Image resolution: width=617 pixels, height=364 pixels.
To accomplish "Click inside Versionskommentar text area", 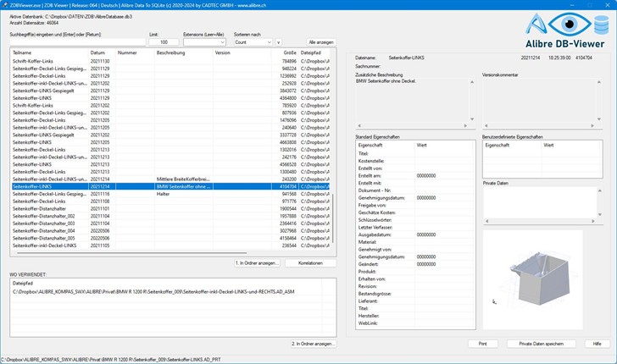I will click(539, 100).
